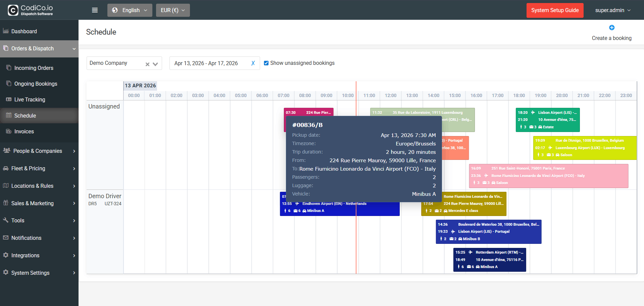The width and height of the screenshot is (644, 306).
Task: Open the Dashboard page
Action: 24,31
